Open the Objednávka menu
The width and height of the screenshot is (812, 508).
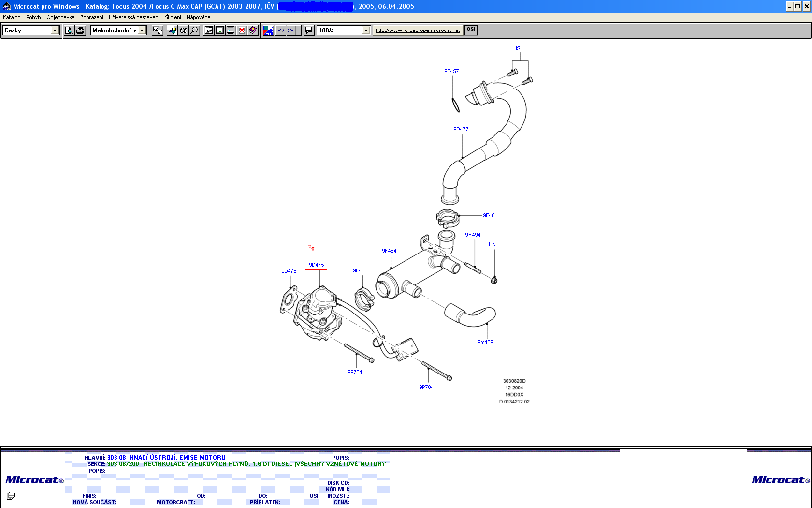(60, 17)
